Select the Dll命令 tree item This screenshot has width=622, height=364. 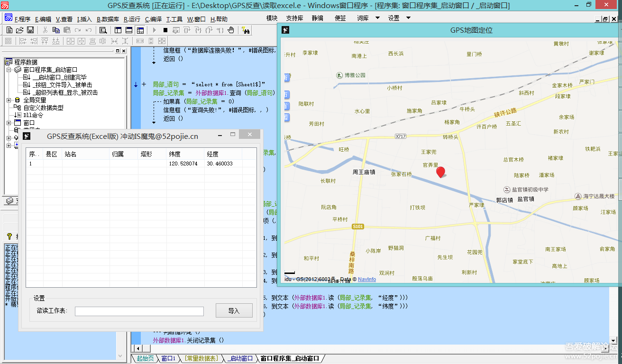(33, 115)
